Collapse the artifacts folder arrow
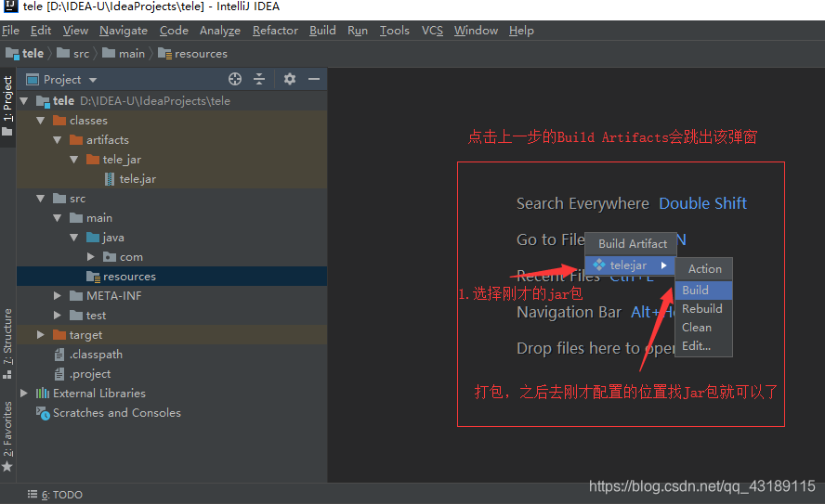Screen dimensions: 825x504 coord(58,140)
